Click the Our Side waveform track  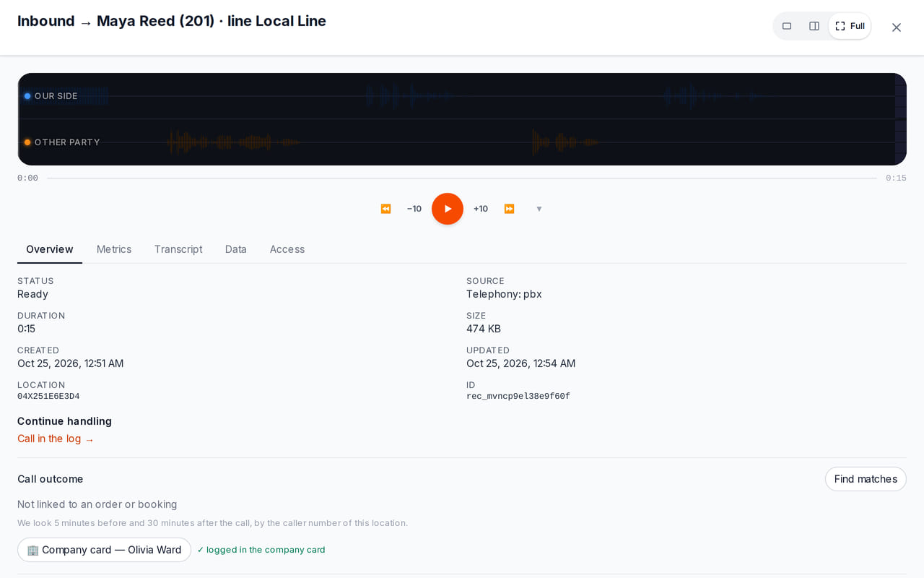pos(462,96)
